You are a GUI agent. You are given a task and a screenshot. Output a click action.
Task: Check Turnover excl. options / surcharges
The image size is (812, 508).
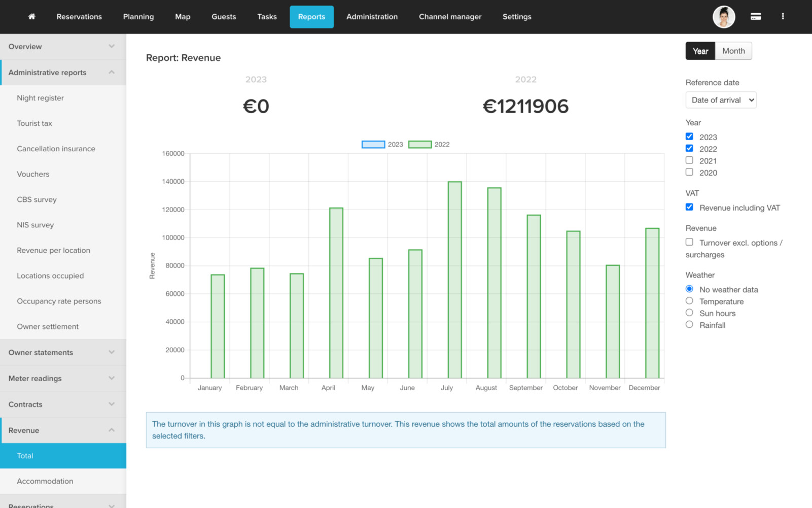[x=689, y=242]
